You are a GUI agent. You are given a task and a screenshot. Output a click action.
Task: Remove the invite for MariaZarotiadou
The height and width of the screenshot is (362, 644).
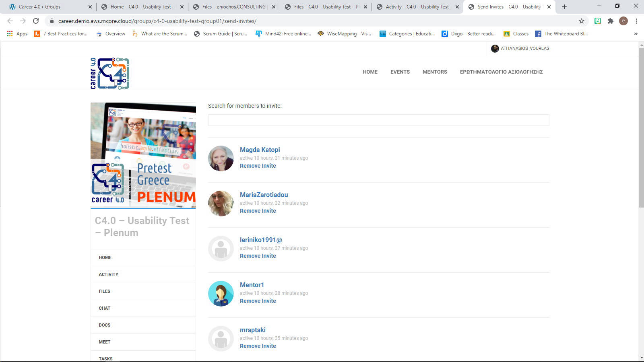(x=258, y=211)
